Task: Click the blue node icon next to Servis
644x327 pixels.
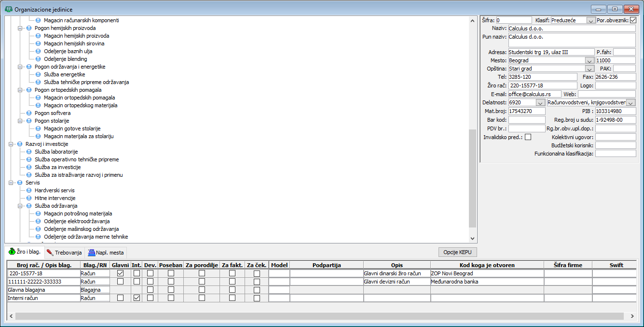Action: click(x=20, y=183)
